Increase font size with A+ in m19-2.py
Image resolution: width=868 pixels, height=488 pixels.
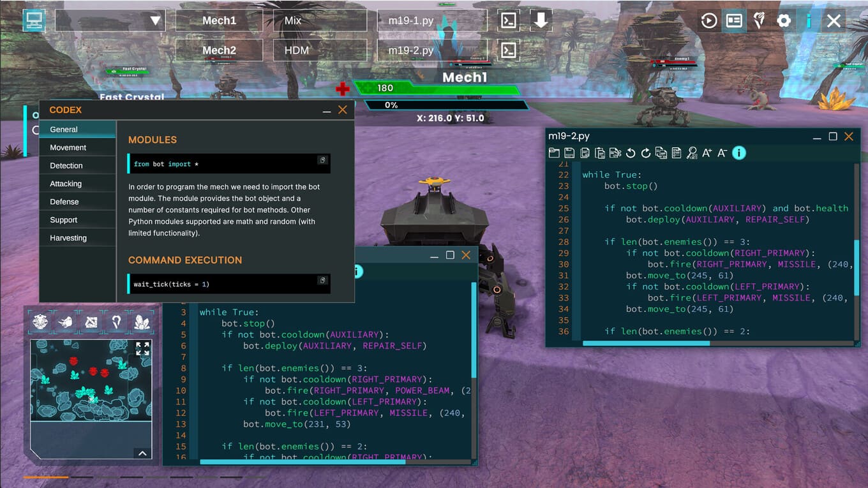pyautogui.click(x=707, y=153)
